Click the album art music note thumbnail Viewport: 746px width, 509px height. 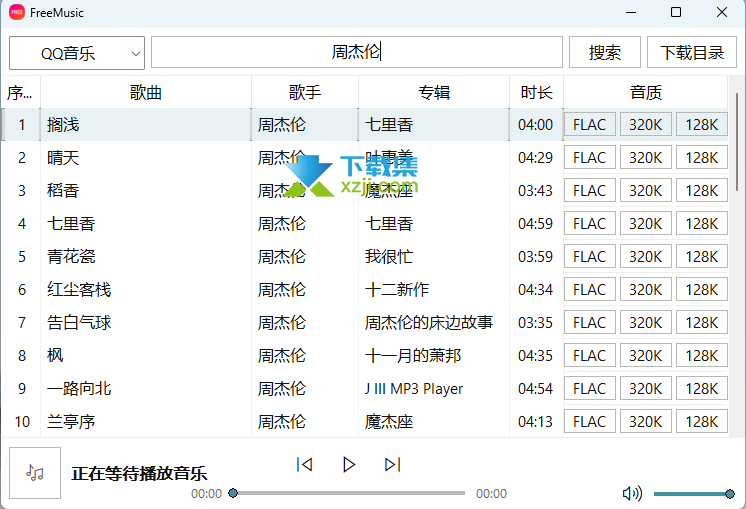35,473
